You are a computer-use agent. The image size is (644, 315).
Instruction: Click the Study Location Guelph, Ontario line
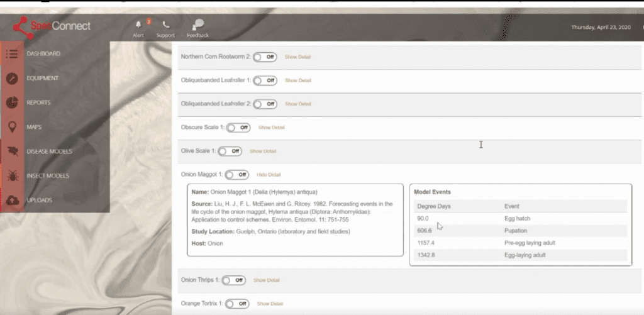click(x=270, y=231)
